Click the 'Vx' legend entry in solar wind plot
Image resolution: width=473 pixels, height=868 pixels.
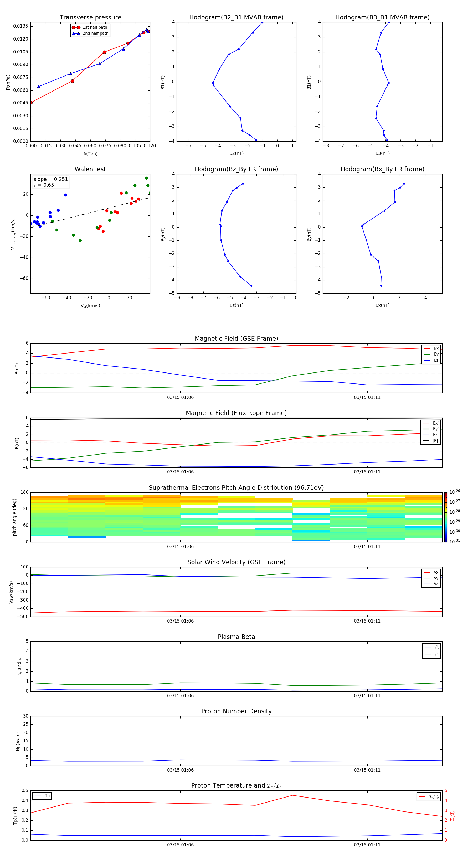431,572
